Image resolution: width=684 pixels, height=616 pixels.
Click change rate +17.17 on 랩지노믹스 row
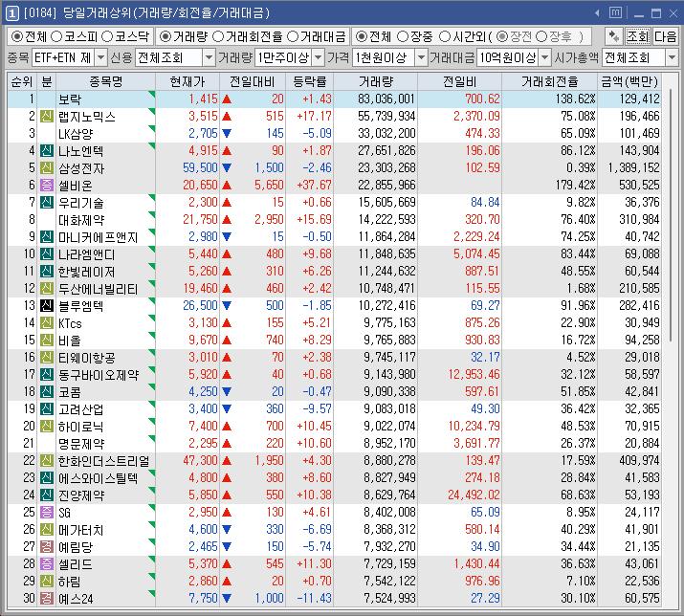click(x=314, y=117)
